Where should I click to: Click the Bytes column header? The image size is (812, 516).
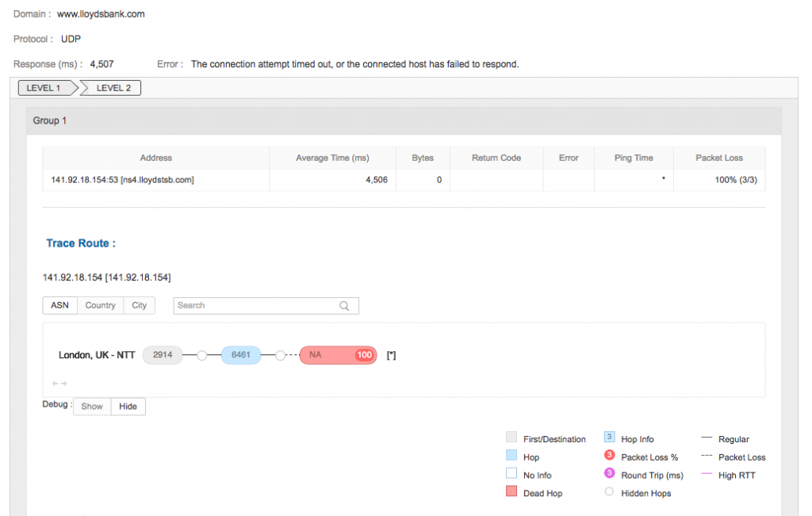423,158
